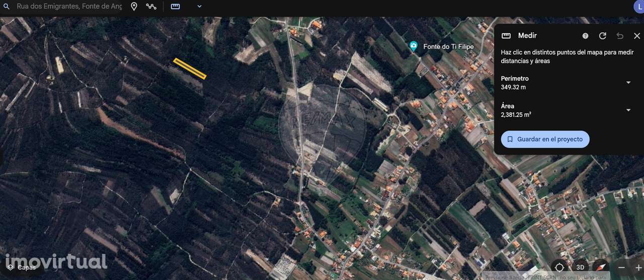The height and width of the screenshot is (280, 644).
Task: Click the search field showing Rua dos Emigrantes
Action: coord(69,7)
